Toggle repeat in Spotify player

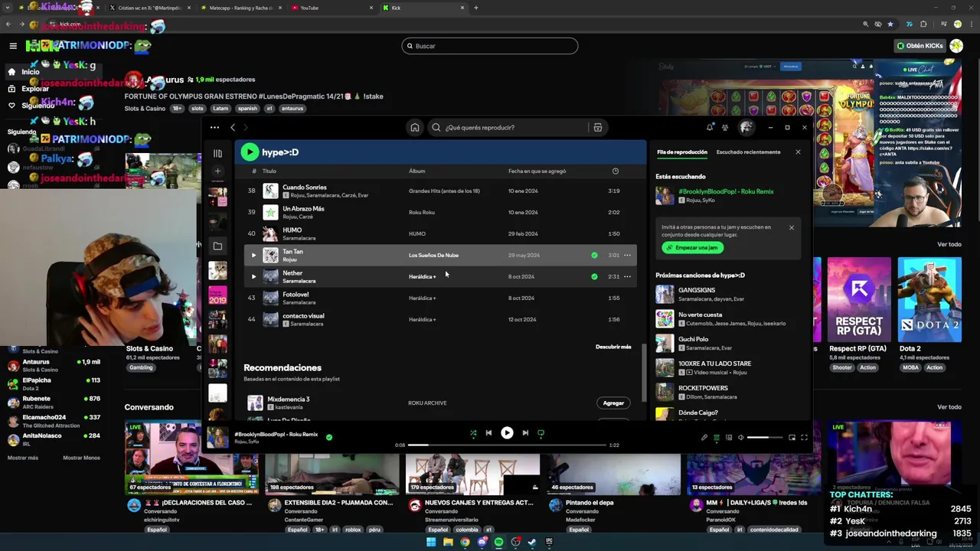click(541, 433)
